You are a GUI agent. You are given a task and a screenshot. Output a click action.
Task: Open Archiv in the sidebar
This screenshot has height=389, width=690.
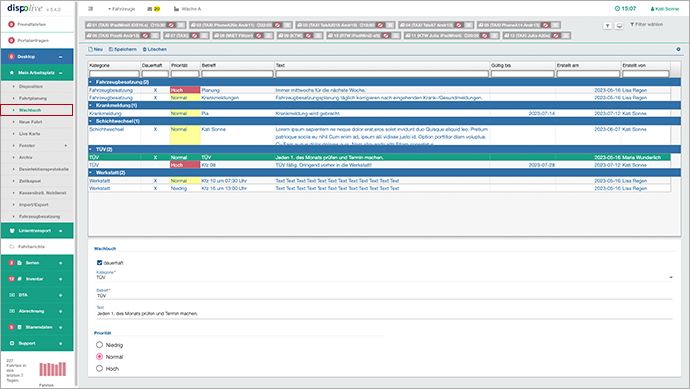(26, 158)
